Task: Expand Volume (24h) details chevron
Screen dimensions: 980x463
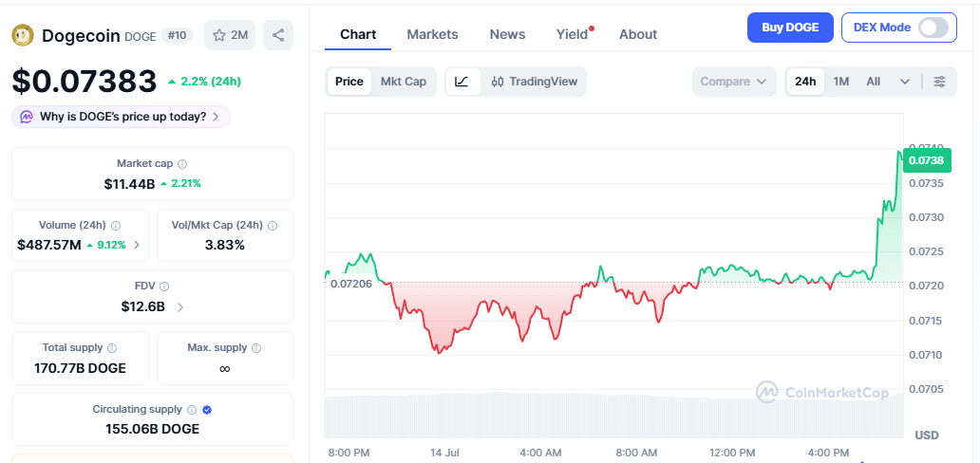Action: click(137, 245)
